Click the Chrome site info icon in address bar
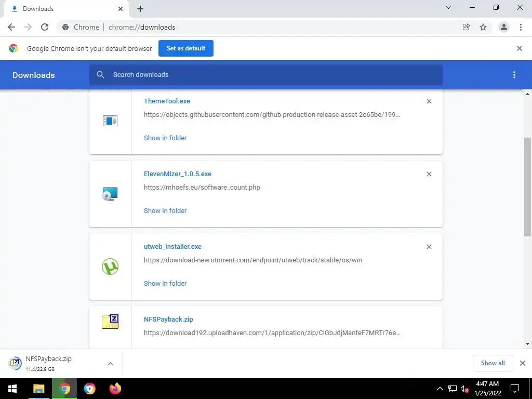This screenshot has height=399, width=532. point(65,27)
